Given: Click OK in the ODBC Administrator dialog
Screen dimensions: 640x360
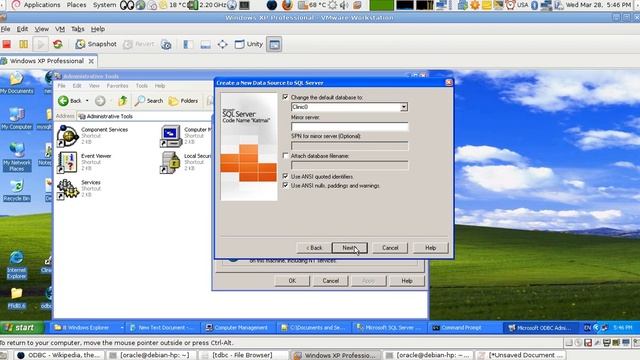Looking at the screenshot, I should tap(292, 281).
